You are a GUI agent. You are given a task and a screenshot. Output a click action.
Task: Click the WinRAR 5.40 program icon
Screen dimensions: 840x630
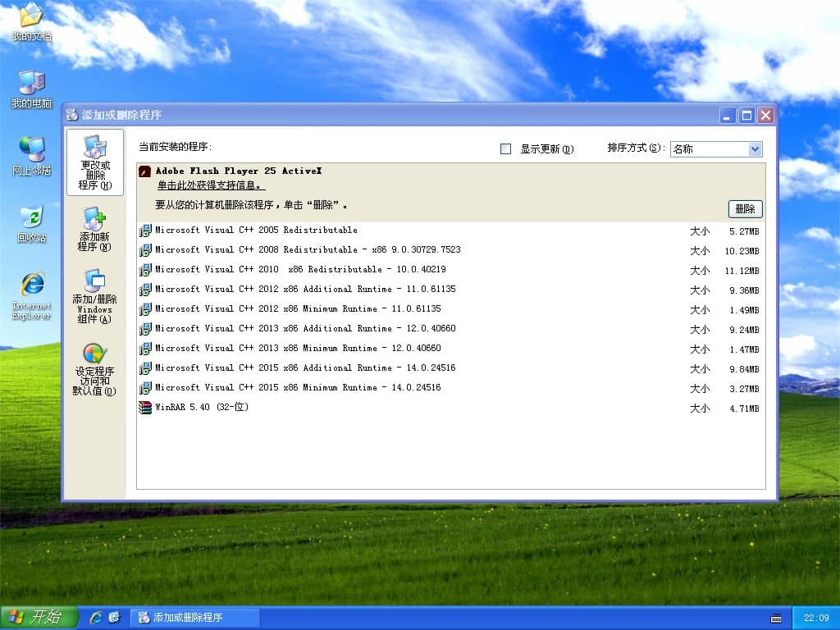(145, 408)
